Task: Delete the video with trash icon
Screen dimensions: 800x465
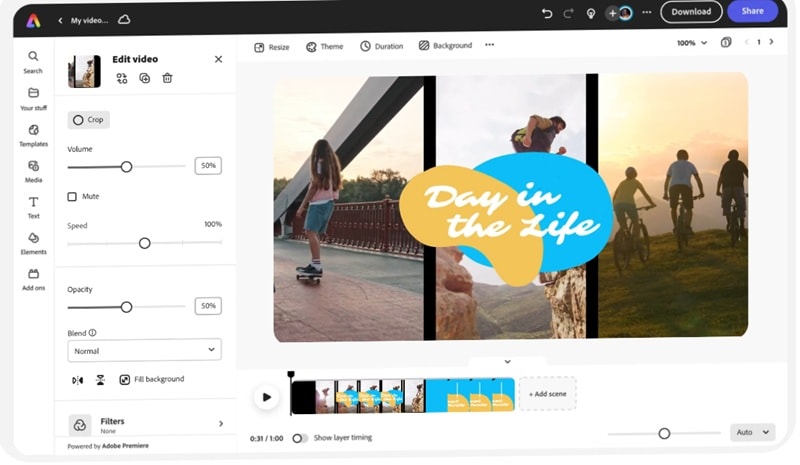Action: coord(167,78)
